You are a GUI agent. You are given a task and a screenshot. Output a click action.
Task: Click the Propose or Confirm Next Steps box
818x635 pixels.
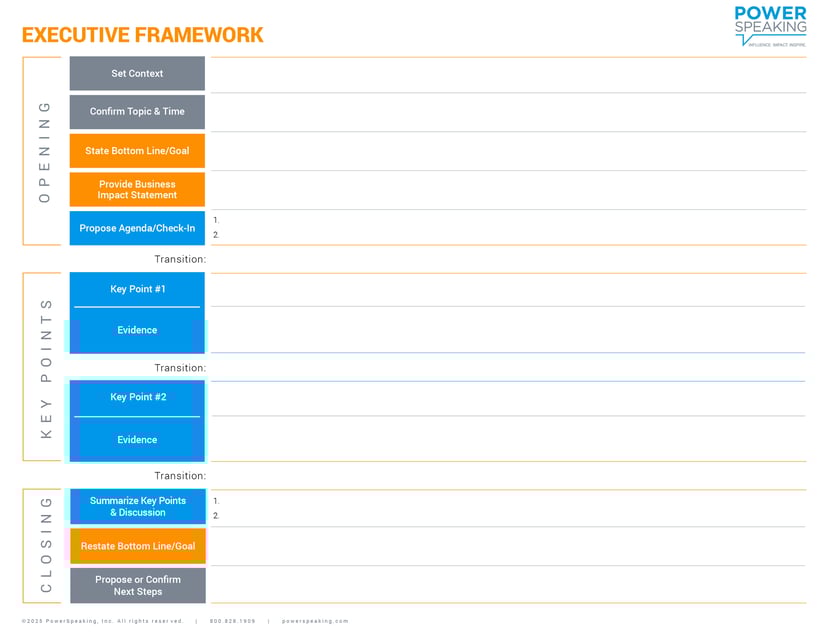pyautogui.click(x=136, y=585)
